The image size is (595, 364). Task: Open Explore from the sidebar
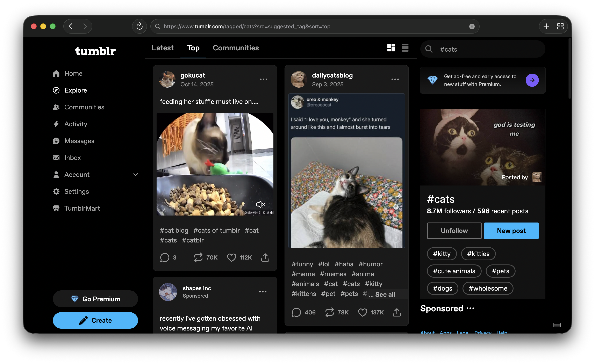[x=75, y=90]
